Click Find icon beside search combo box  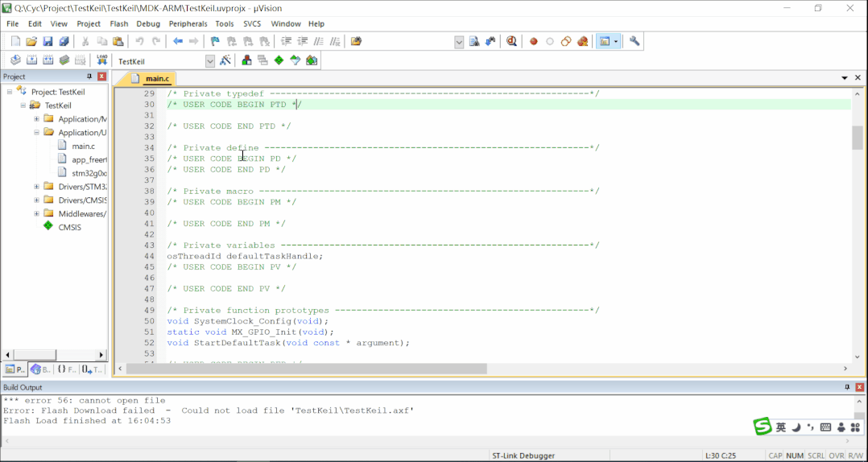click(x=474, y=42)
